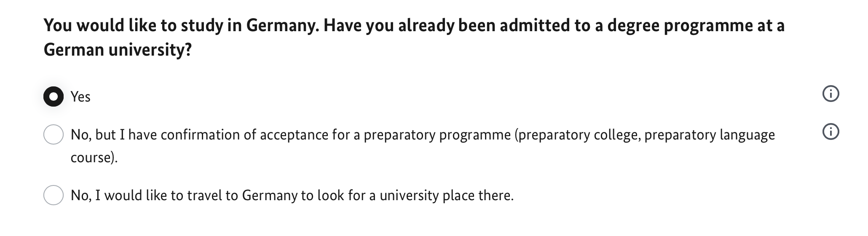This screenshot has width=868, height=236.
Task: Click "preparatory language" text in second option
Action: [x=710, y=135]
